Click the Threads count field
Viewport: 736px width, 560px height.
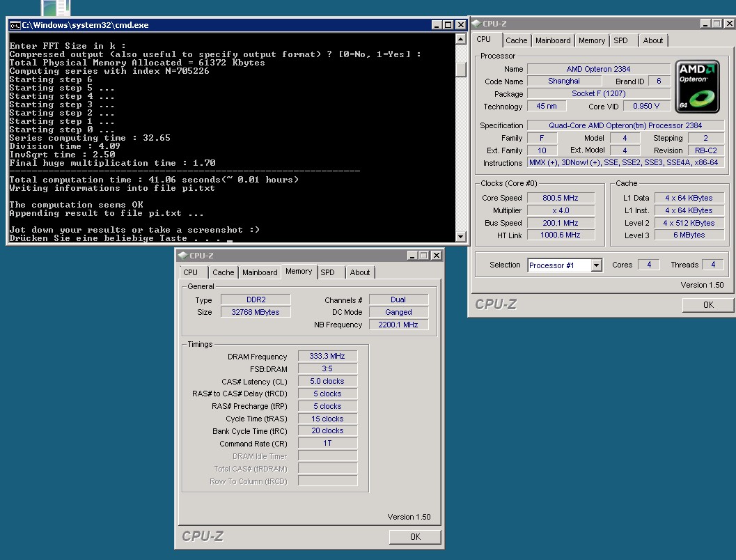[713, 265]
